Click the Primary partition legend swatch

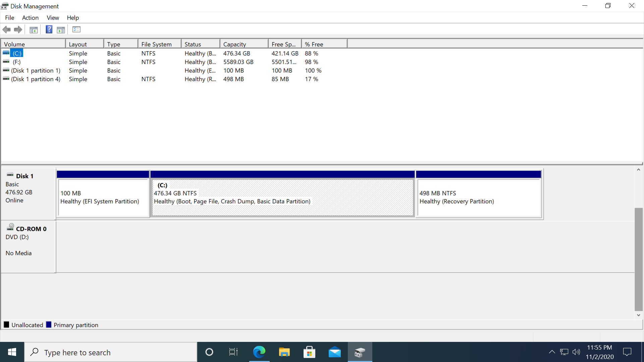49,324
